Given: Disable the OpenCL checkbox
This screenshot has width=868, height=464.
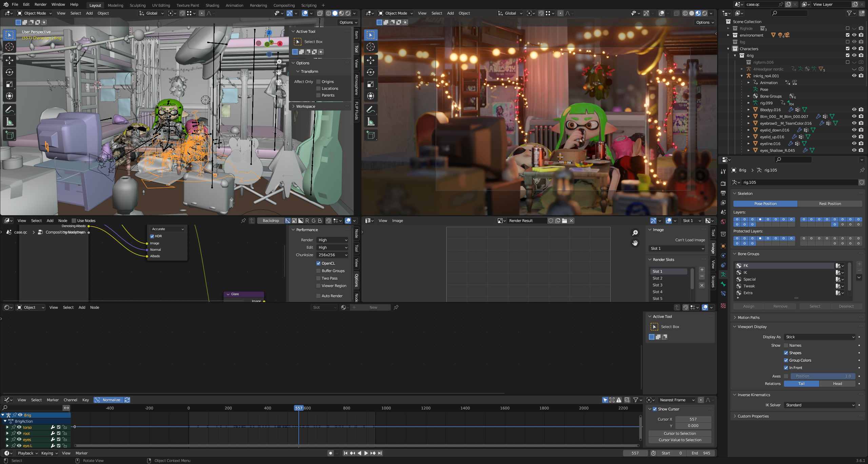Looking at the screenshot, I should 318,263.
